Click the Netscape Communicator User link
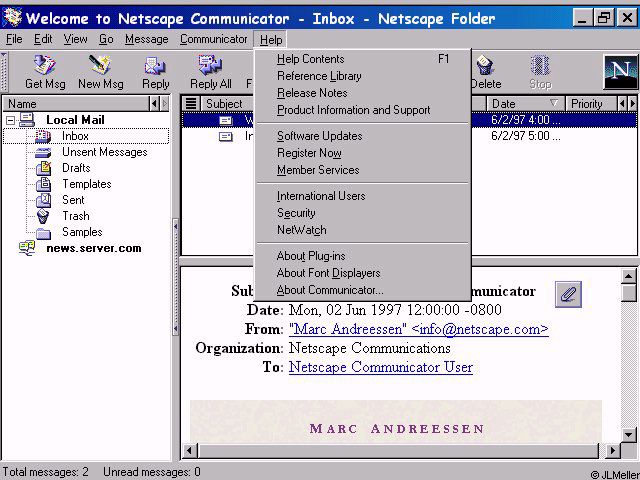 (381, 367)
